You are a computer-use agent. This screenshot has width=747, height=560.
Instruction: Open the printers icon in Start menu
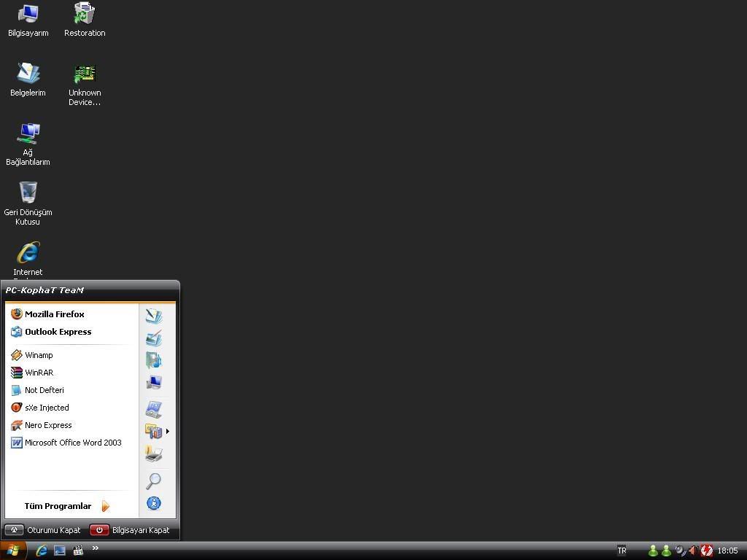coord(154,454)
